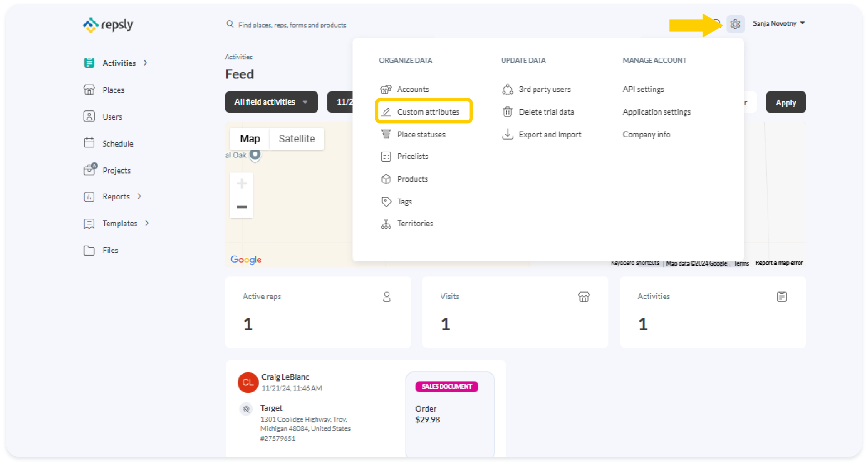Select Place statuses menu item
This screenshot has width=868, height=465.
421,135
